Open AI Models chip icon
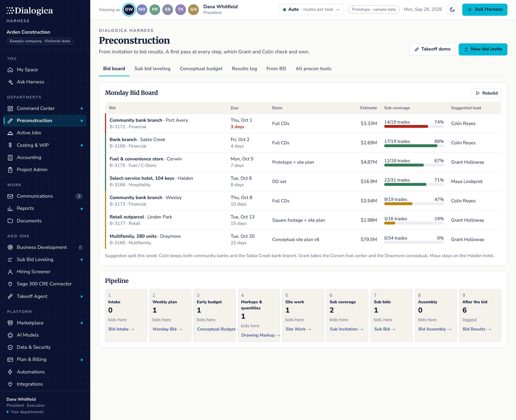 click(x=10, y=335)
